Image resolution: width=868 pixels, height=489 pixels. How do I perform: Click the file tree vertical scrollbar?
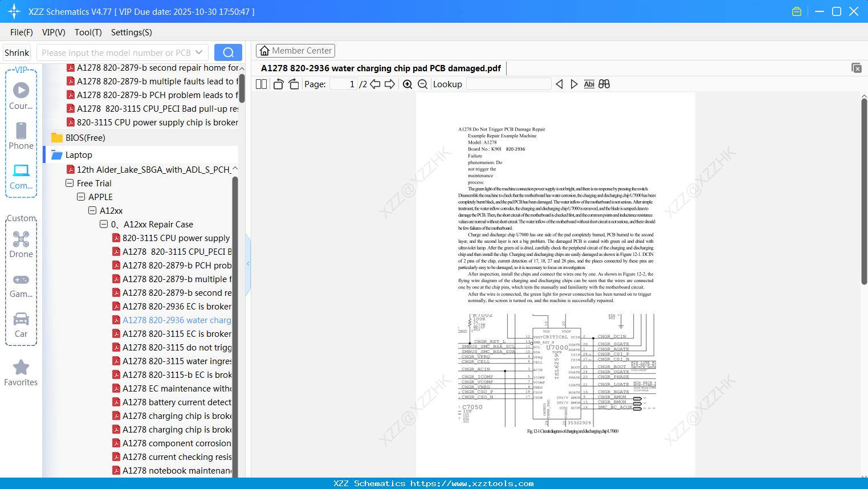point(235,327)
